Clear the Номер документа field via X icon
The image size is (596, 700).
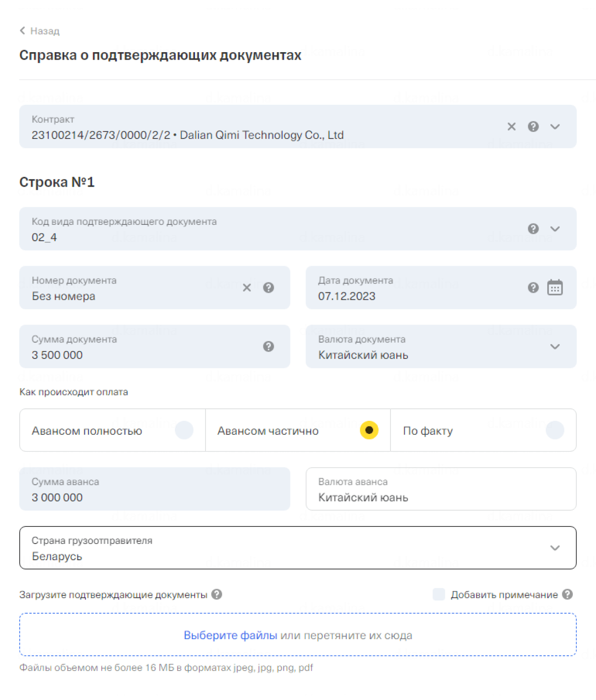[247, 288]
